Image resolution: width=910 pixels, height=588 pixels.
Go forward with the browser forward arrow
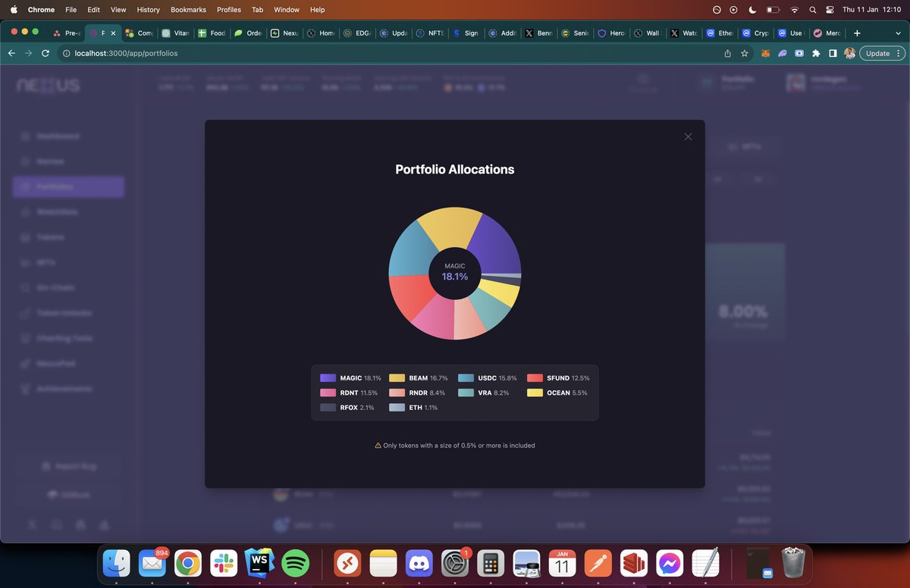[x=28, y=54]
